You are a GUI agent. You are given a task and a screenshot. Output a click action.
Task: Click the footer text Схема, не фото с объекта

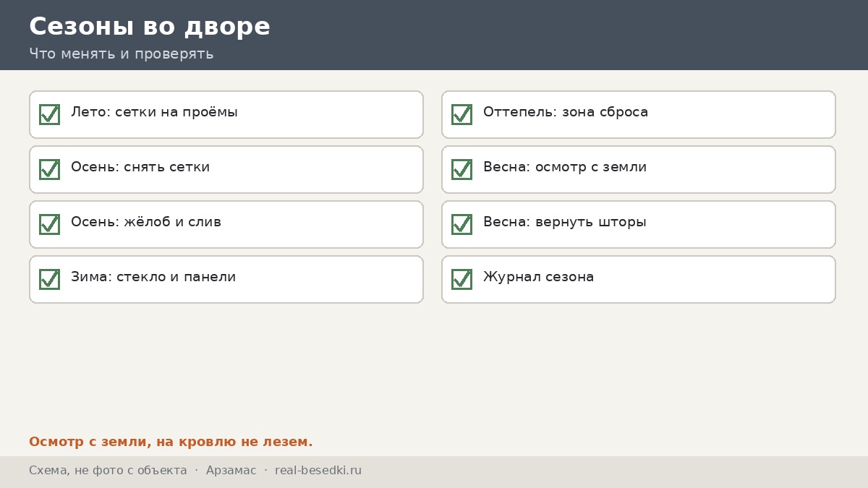(x=108, y=471)
